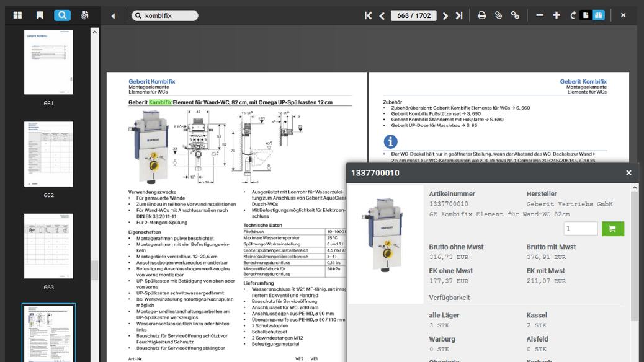Go to the previous page
644x362 pixels.
pos(382,15)
